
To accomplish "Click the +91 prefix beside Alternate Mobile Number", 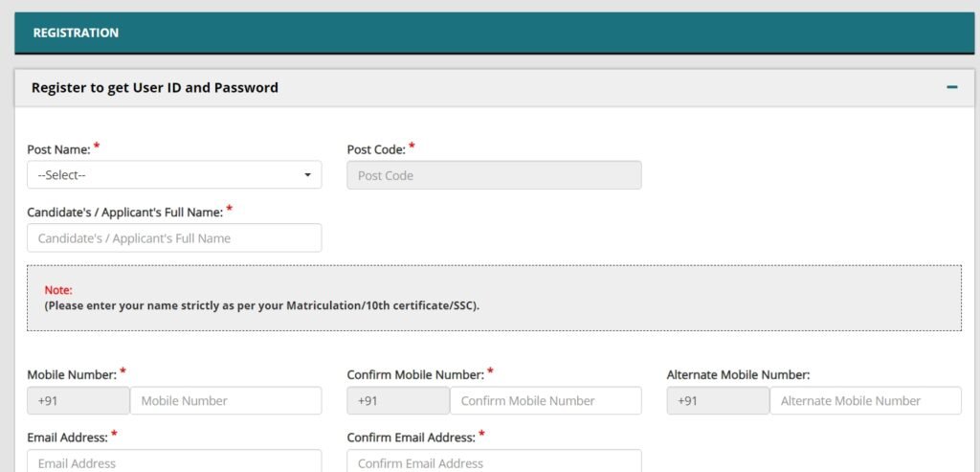I will (718, 401).
